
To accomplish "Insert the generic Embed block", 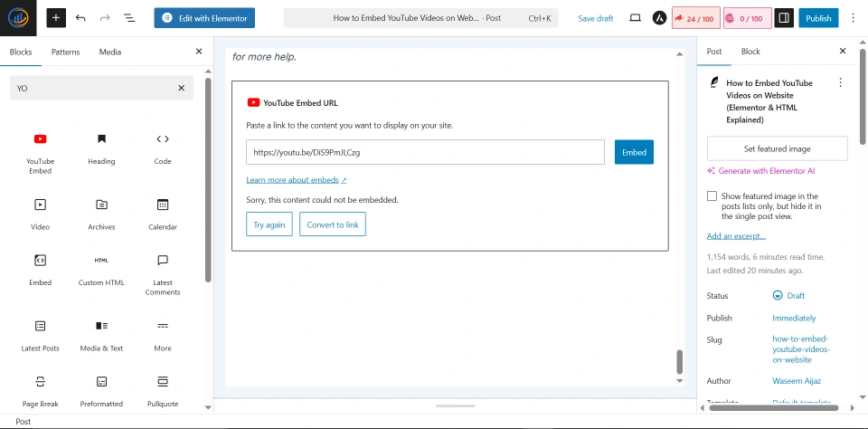I will (x=41, y=270).
